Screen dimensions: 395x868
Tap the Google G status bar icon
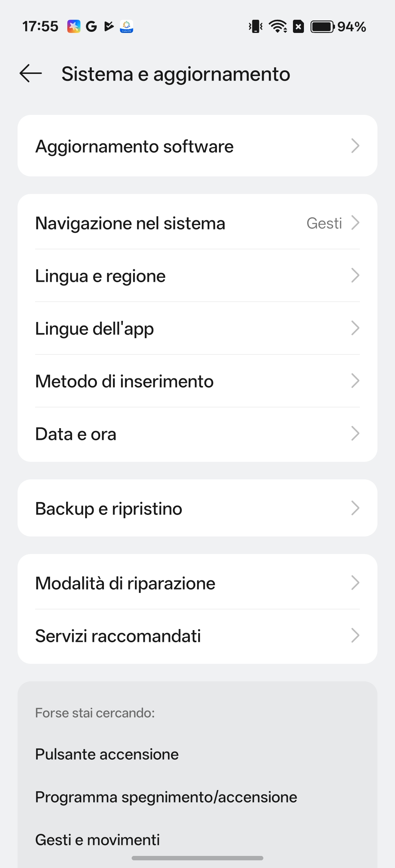pyautogui.click(x=91, y=26)
